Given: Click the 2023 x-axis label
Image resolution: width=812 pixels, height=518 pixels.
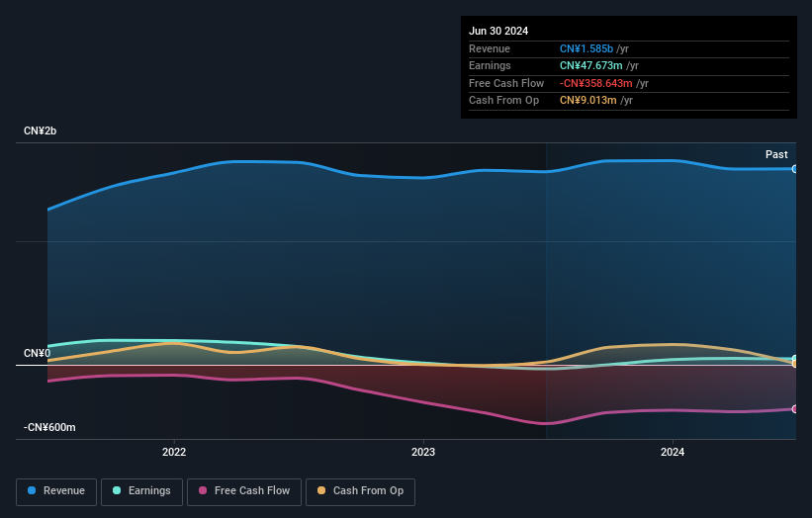Looking at the screenshot, I should (x=423, y=452).
